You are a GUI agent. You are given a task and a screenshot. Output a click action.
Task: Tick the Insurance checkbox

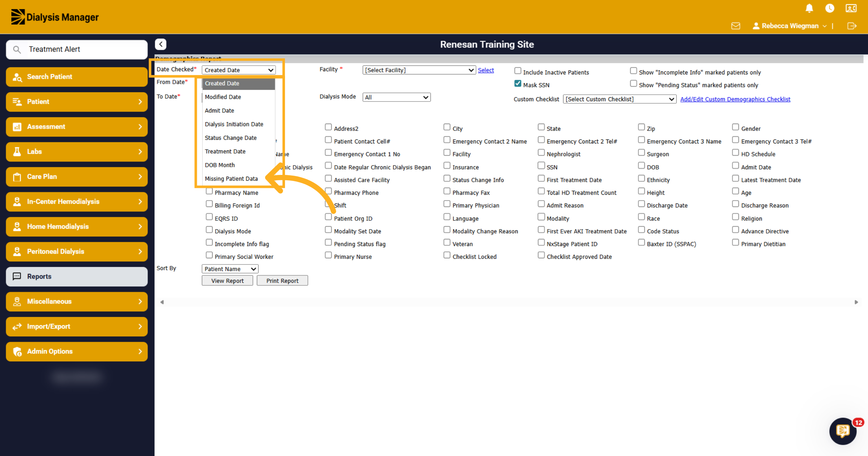[x=447, y=165]
